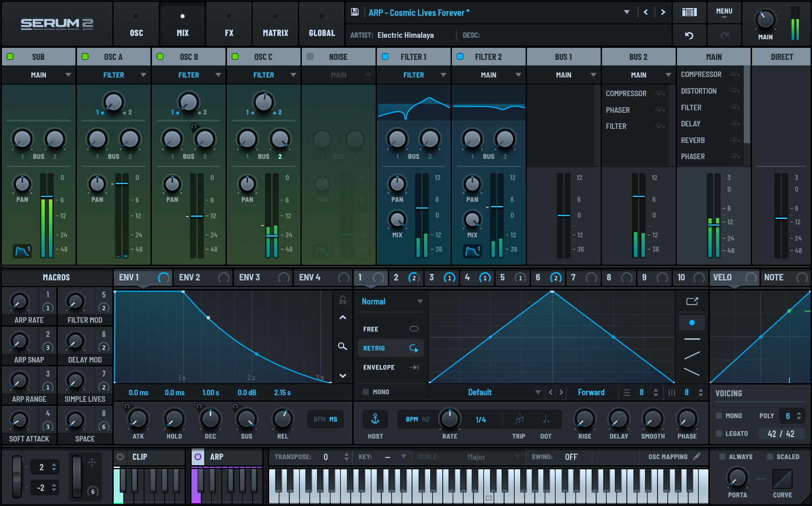
Task: Click the POLY voice count stepper
Action: tap(798, 416)
